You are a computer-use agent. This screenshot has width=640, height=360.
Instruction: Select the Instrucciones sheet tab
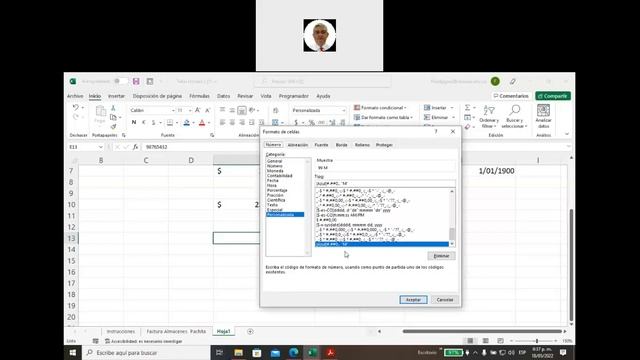point(120,331)
